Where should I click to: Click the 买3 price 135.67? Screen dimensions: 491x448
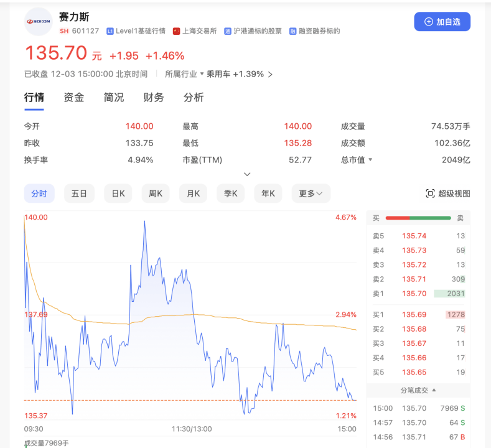point(414,343)
